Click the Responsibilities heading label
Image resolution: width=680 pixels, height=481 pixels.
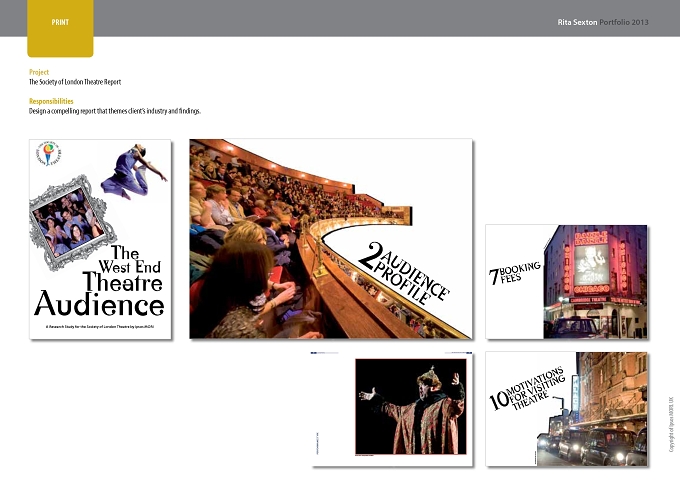point(51,101)
